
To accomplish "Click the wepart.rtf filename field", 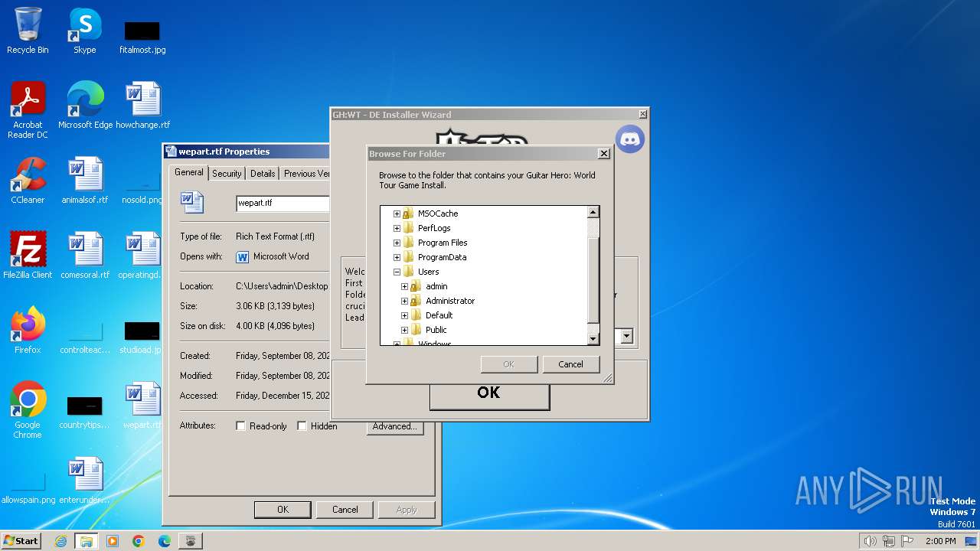I will coord(283,203).
